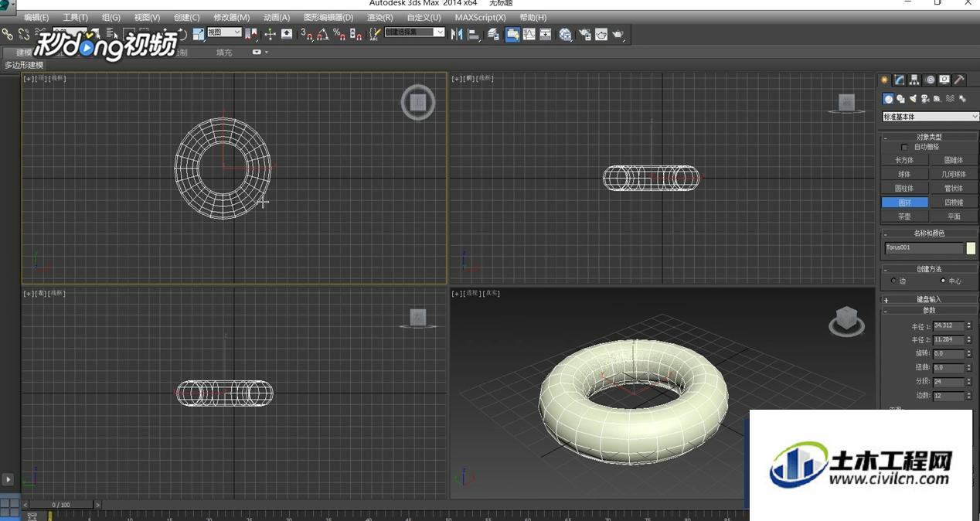Click the Unlink Selection icon
The width and height of the screenshot is (980, 521).
point(24,34)
